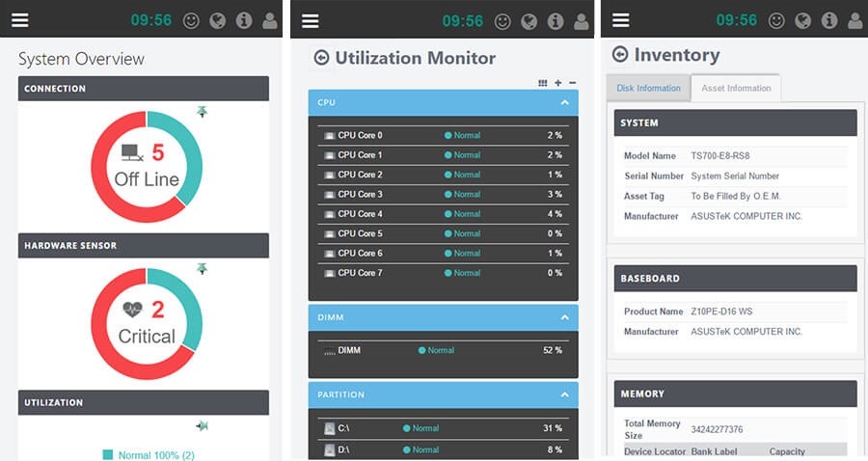Click globe icon in Inventory header
The image size is (868, 461).
coord(802,21)
